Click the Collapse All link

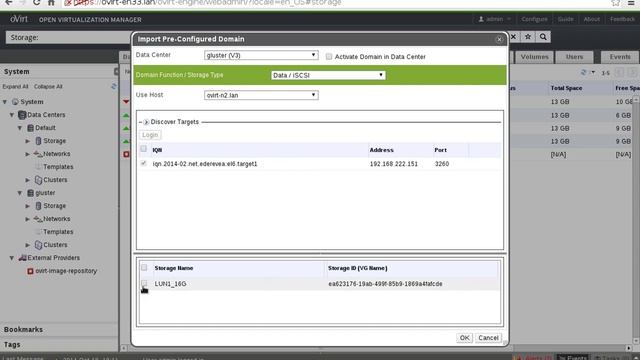pos(48,87)
